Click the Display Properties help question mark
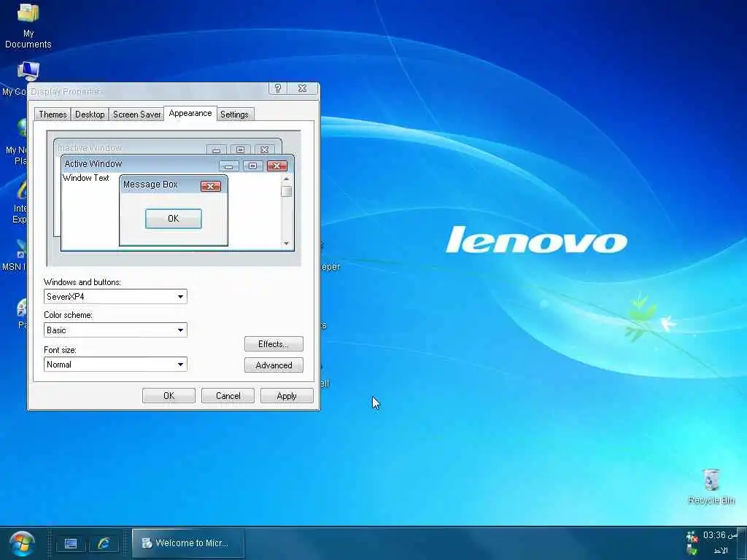 278,88
